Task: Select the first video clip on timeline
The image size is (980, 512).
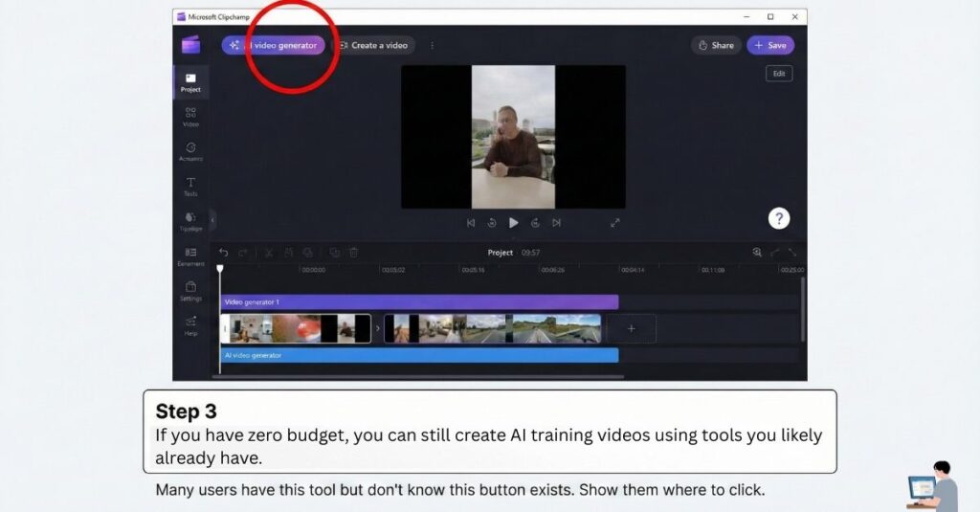Action: click(297, 328)
